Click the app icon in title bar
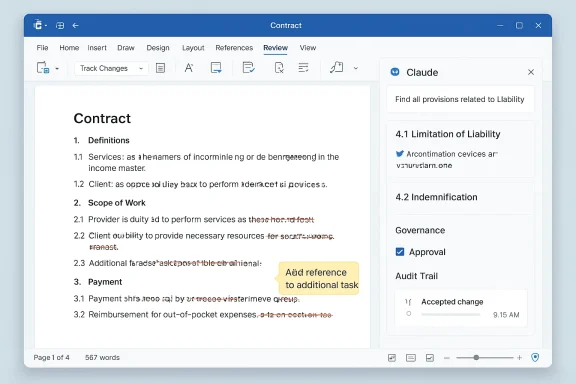 37,25
